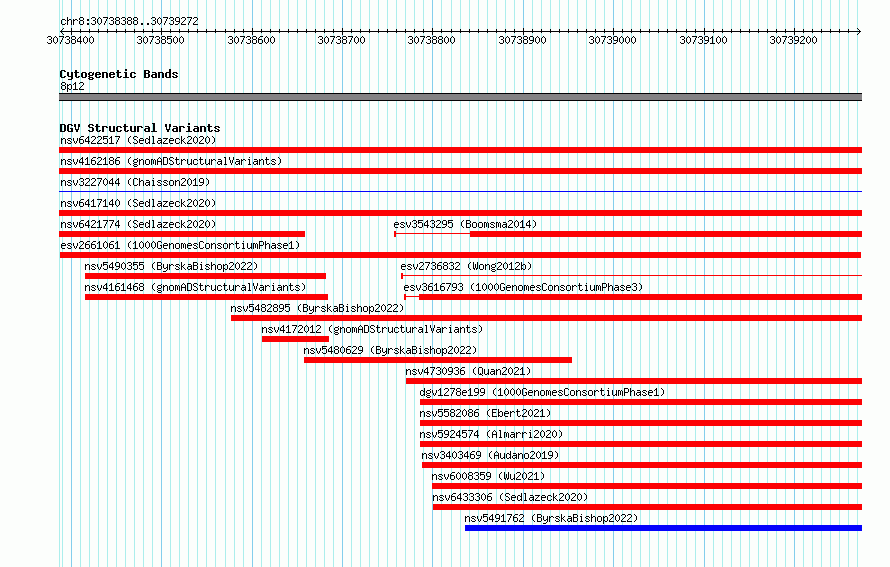This screenshot has width=890, height=567.
Task: Click the thick red bar of esv3616793
Action: pos(640,297)
